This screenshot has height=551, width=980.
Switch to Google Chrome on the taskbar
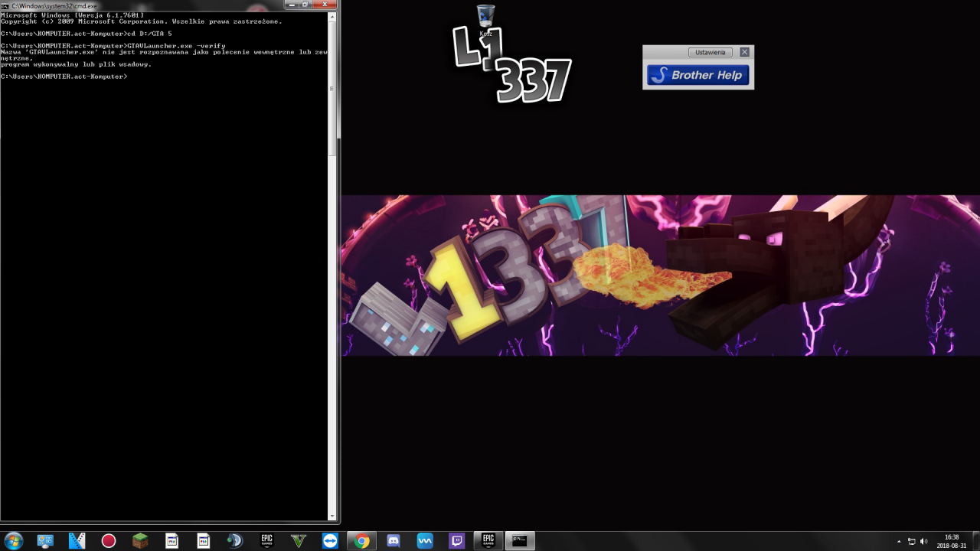pos(362,541)
